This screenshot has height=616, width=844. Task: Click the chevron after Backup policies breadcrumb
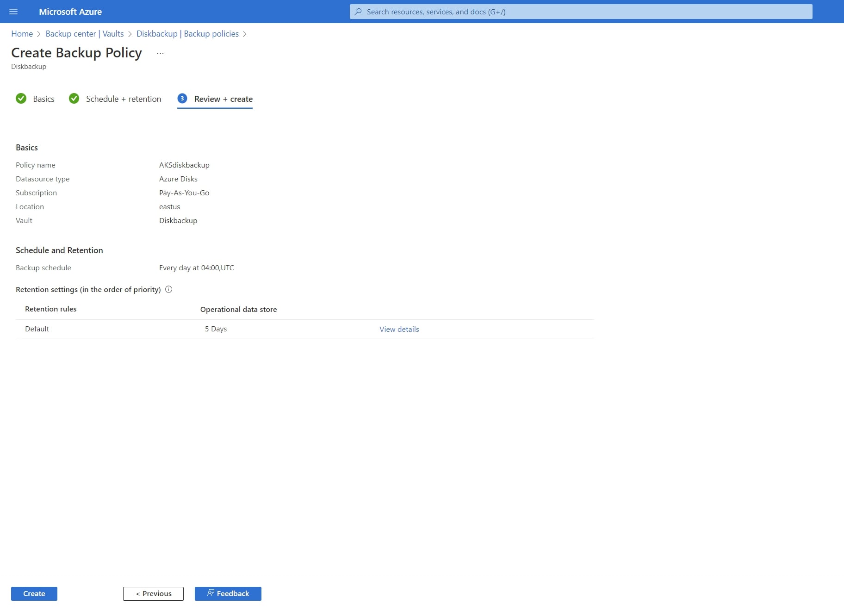coord(245,34)
